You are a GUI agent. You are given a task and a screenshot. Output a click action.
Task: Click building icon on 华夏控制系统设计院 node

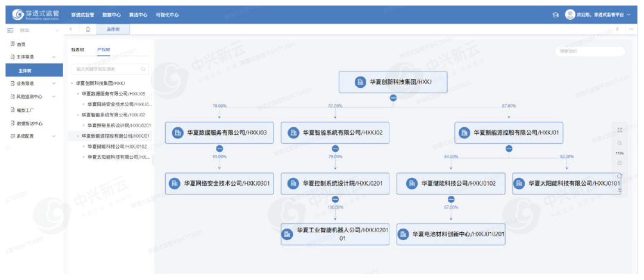[293, 183]
